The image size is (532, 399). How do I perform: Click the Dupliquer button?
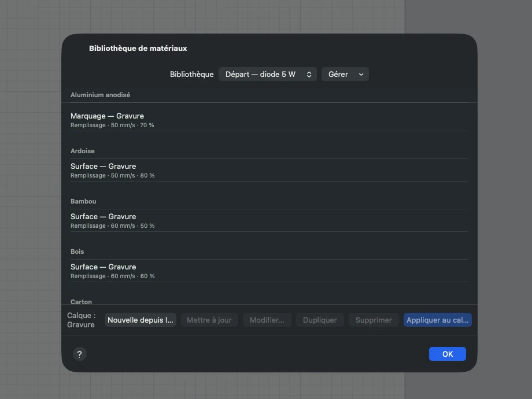(x=320, y=320)
